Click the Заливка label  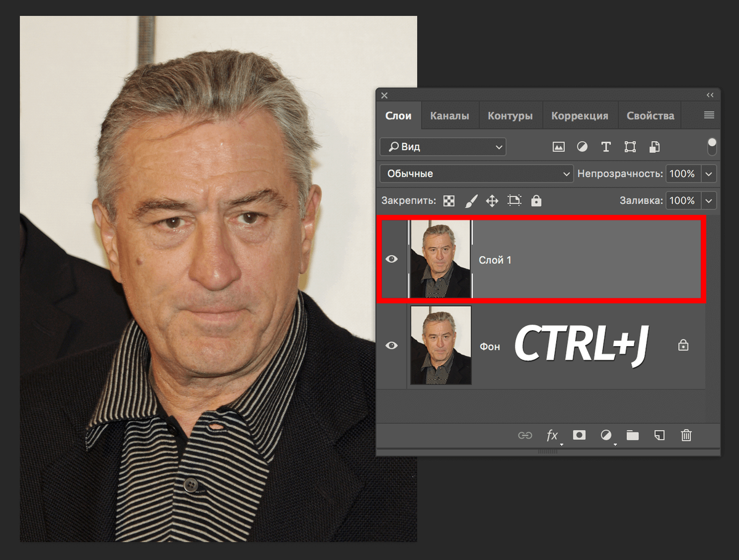click(641, 201)
